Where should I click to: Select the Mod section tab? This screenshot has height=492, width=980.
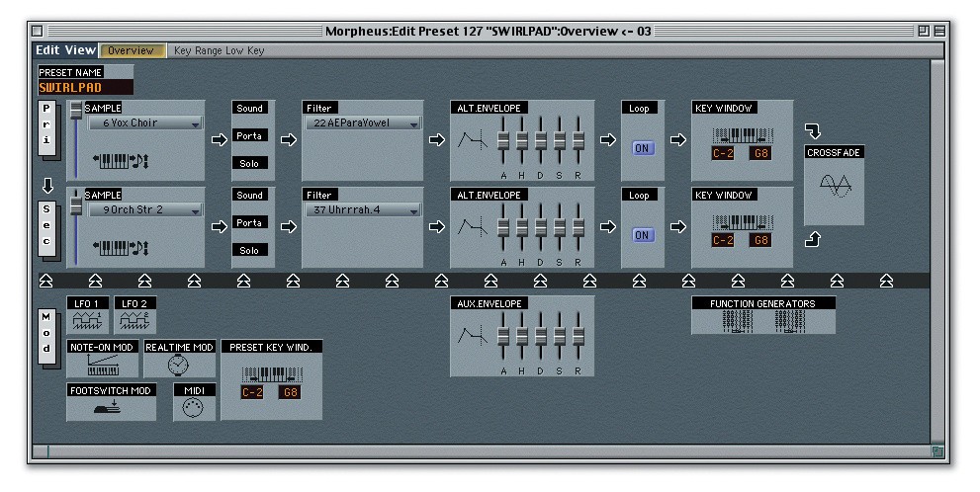(x=46, y=336)
